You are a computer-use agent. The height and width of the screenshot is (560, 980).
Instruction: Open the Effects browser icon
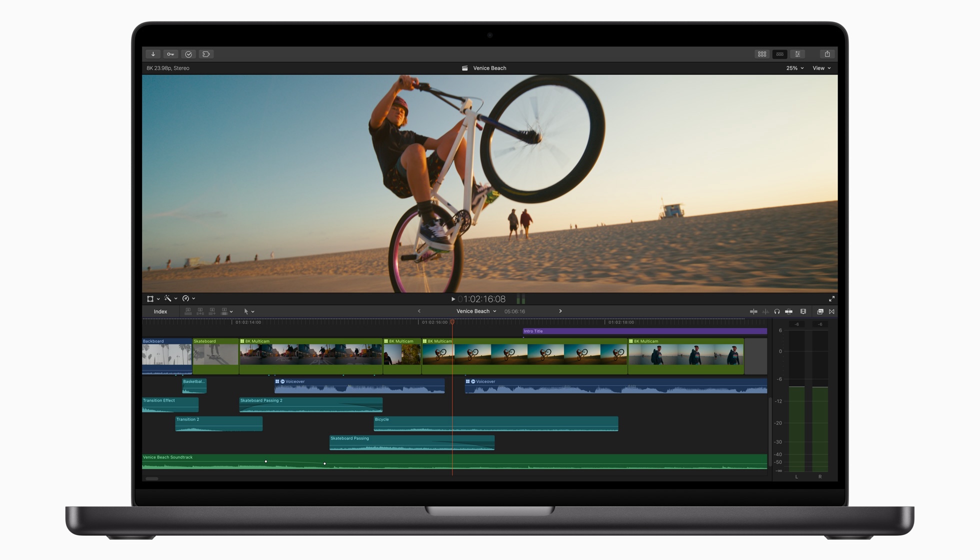pyautogui.click(x=820, y=311)
